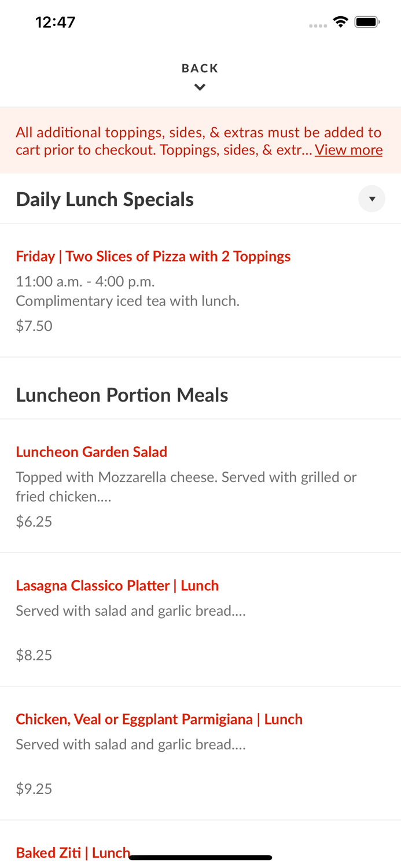Open Chicken, Veal or Eggplant Parmigiana | Lunch

(x=159, y=719)
